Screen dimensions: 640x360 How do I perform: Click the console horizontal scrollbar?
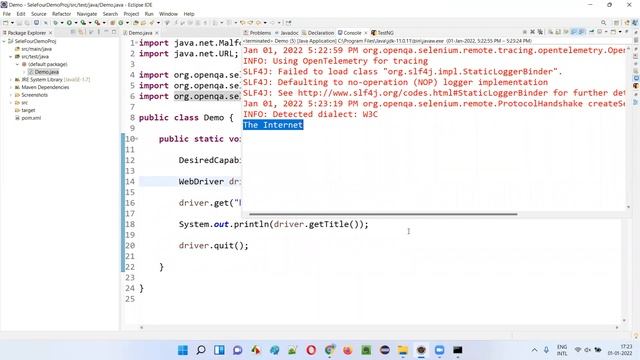383,214
